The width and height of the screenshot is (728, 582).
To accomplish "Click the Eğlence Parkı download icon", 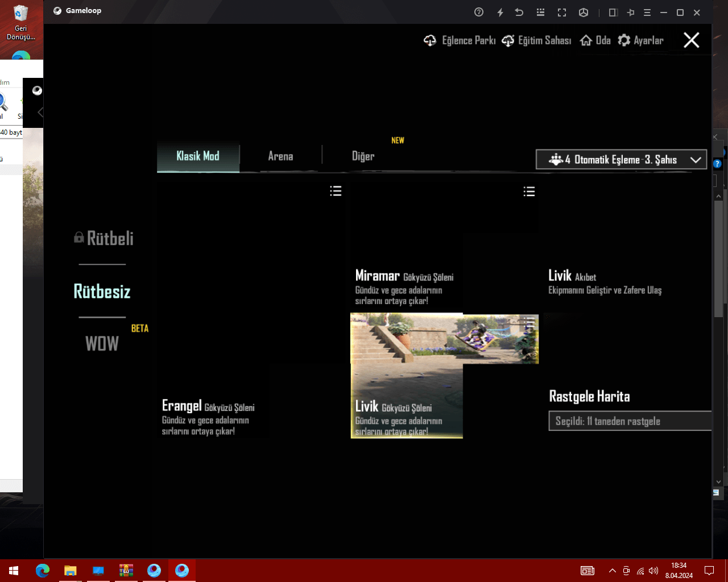I will [x=430, y=40].
